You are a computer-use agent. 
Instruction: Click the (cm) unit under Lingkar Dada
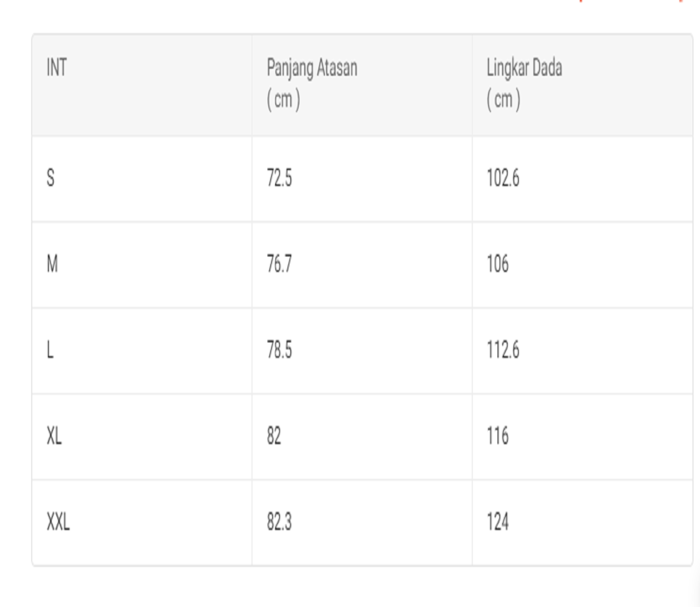(504, 99)
